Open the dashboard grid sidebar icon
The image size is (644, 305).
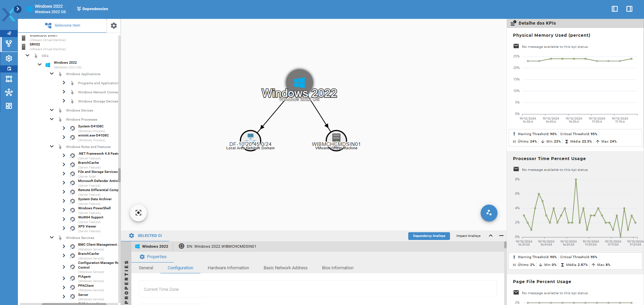(9, 106)
